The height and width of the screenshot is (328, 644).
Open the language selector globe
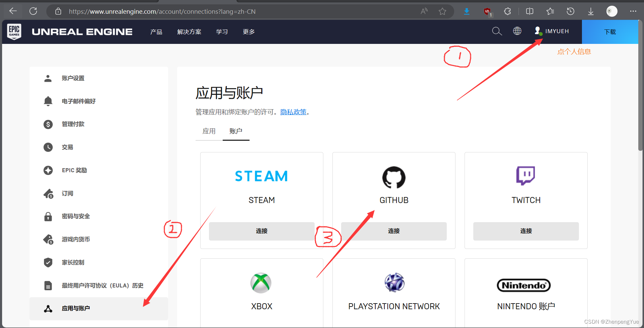pos(517,31)
